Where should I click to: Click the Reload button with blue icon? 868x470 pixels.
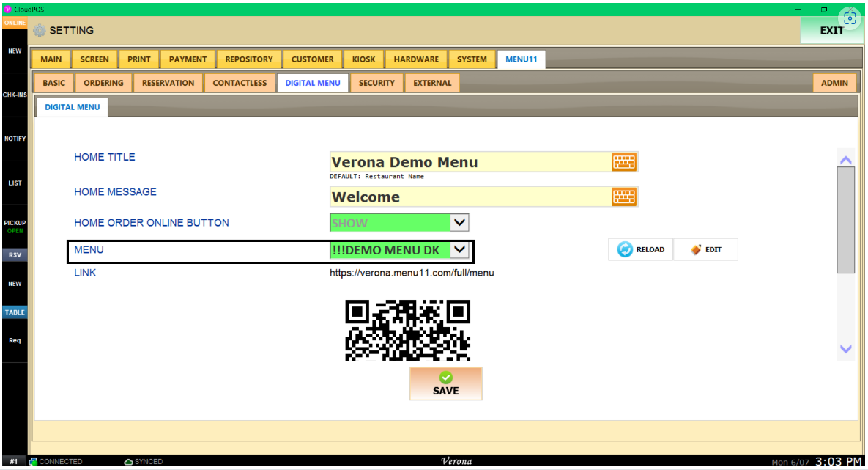641,250
